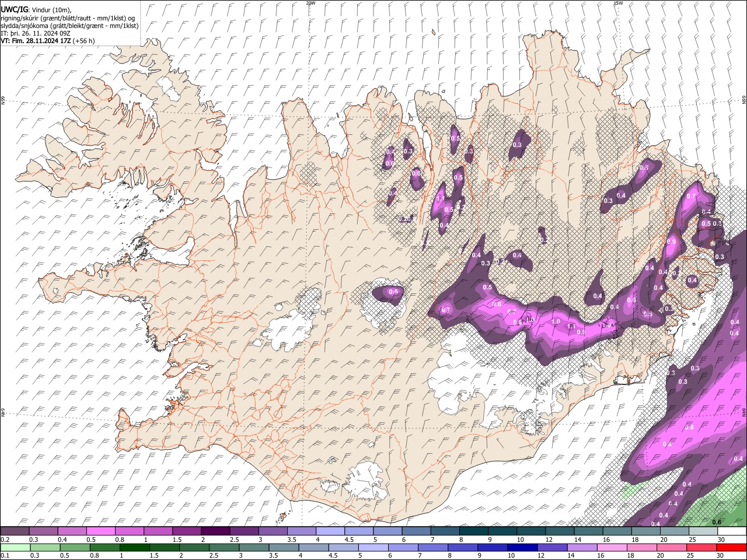The width and height of the screenshot is (747, 560).
Task: Select the muted plum 0.2 swatch in the legend
Action: (x=15, y=531)
